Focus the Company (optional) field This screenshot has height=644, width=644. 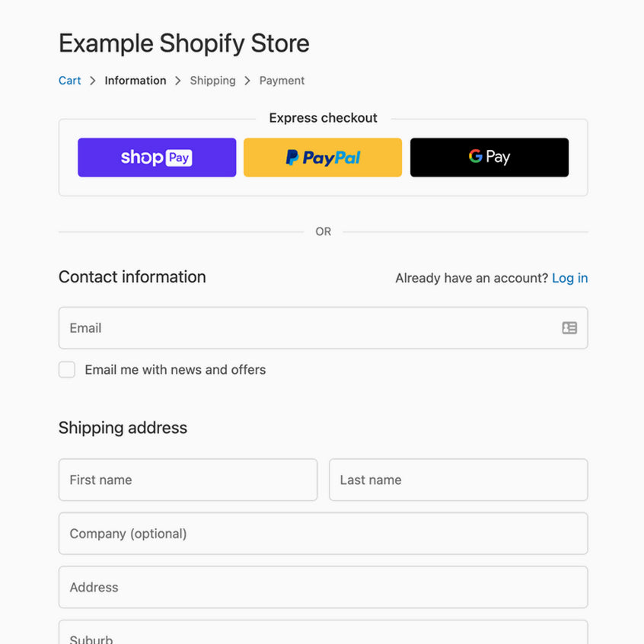pos(324,534)
